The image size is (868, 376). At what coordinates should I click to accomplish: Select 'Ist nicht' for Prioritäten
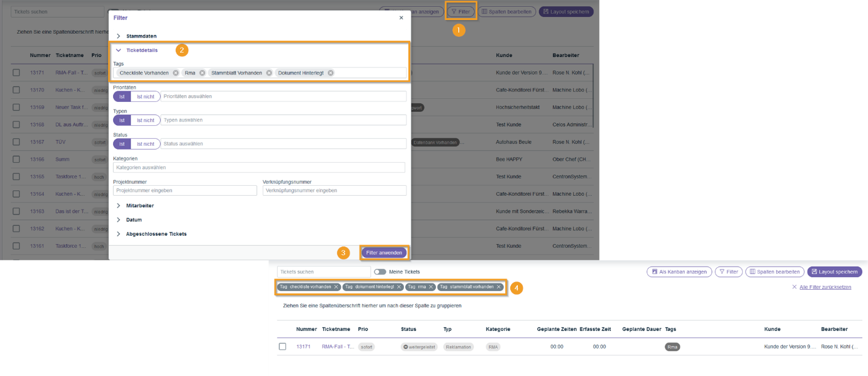(145, 96)
